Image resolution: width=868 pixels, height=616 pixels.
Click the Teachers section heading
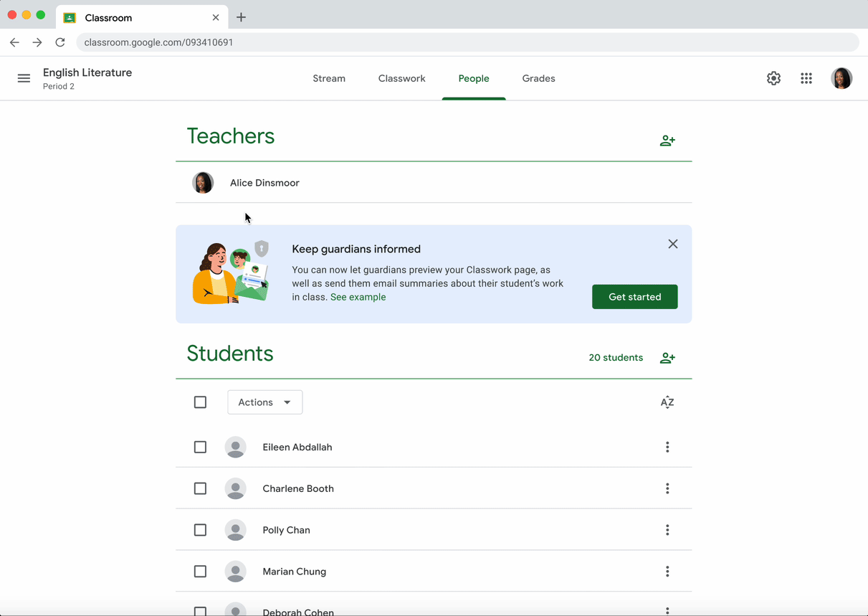coord(231,136)
